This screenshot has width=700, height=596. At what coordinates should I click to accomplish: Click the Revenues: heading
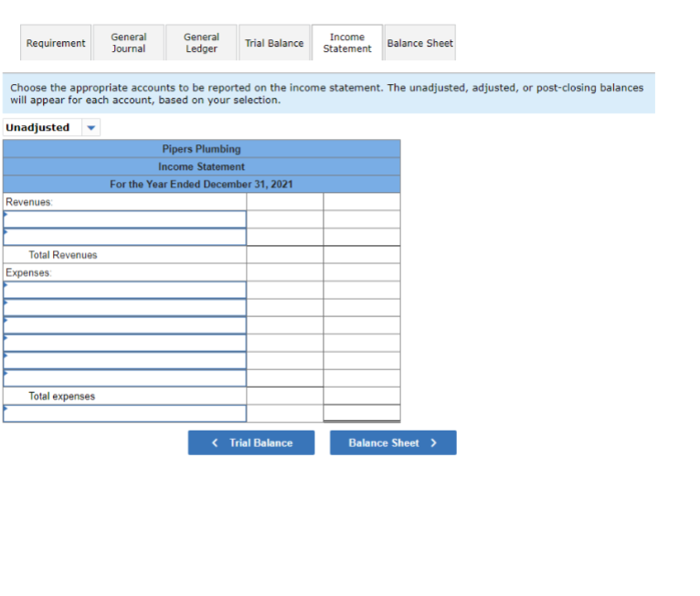(29, 202)
